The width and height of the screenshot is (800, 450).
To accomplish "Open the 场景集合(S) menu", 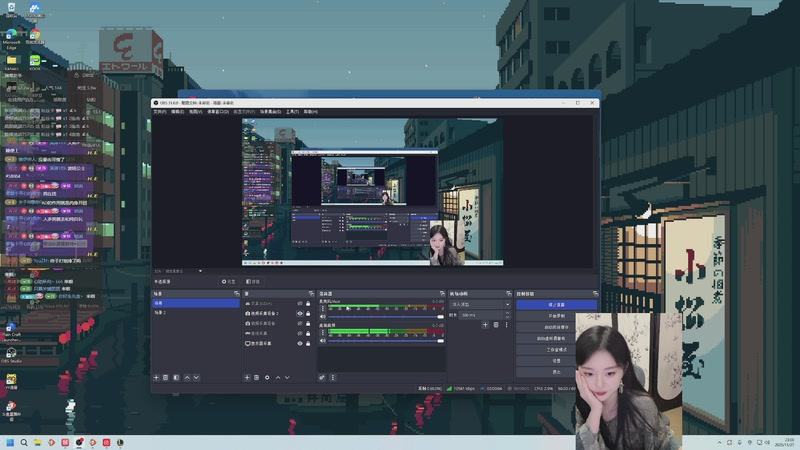I will (x=270, y=112).
